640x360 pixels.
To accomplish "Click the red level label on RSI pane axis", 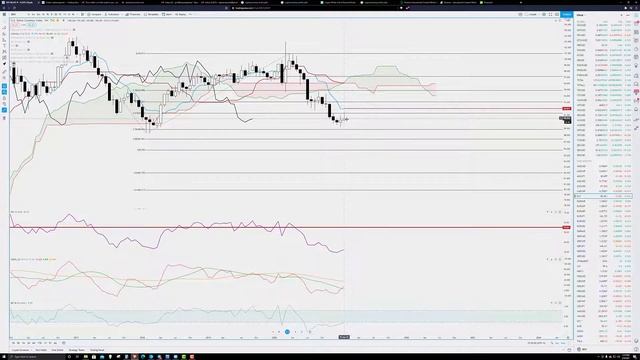I will coord(567,227).
